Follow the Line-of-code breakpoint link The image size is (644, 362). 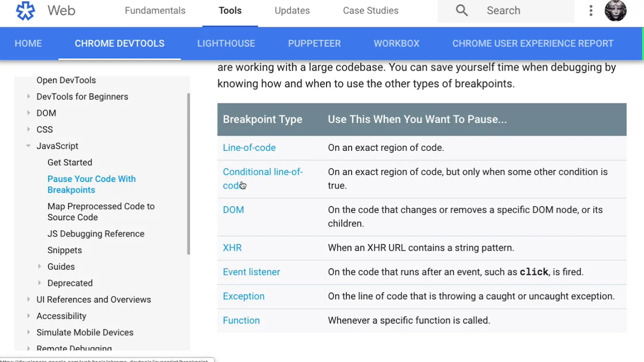pyautogui.click(x=249, y=148)
